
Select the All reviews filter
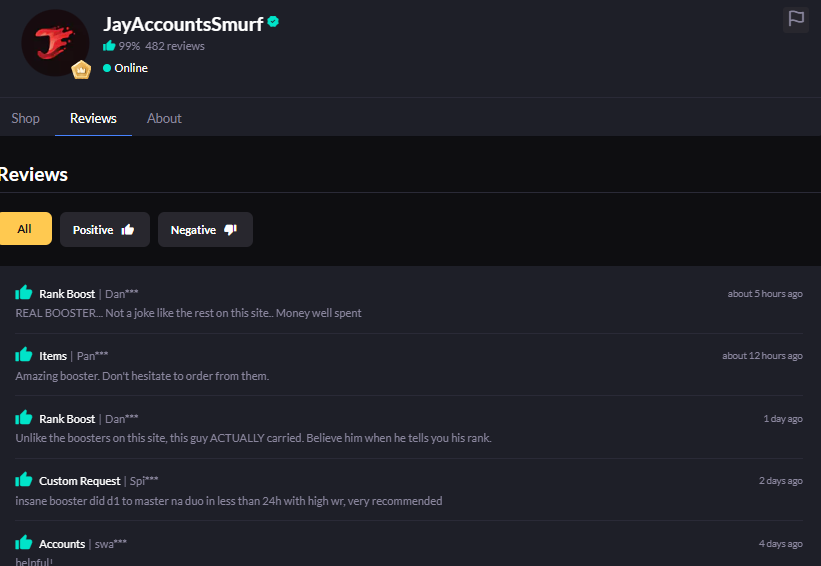(x=25, y=229)
